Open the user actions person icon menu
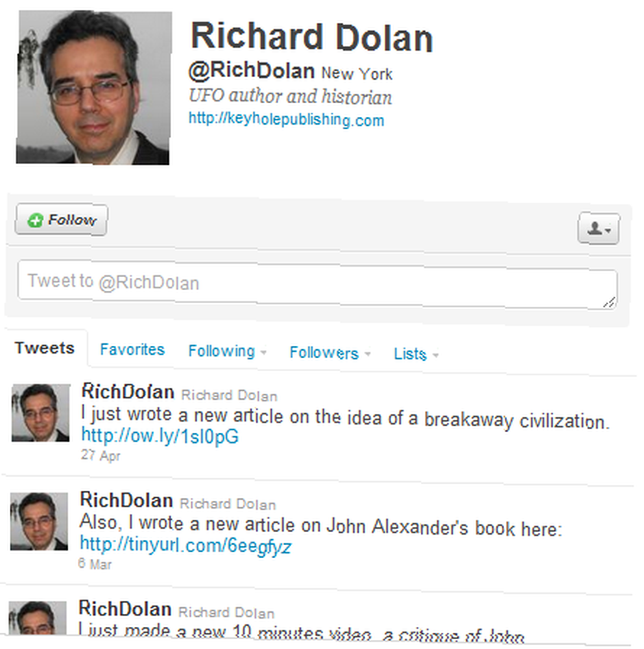The width and height of the screenshot is (644, 649). click(x=598, y=228)
